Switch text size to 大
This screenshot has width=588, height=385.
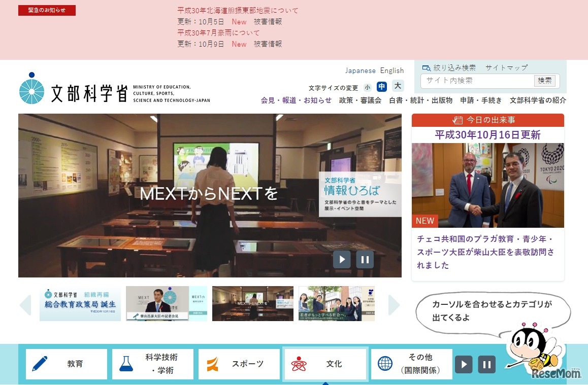pyautogui.click(x=398, y=87)
